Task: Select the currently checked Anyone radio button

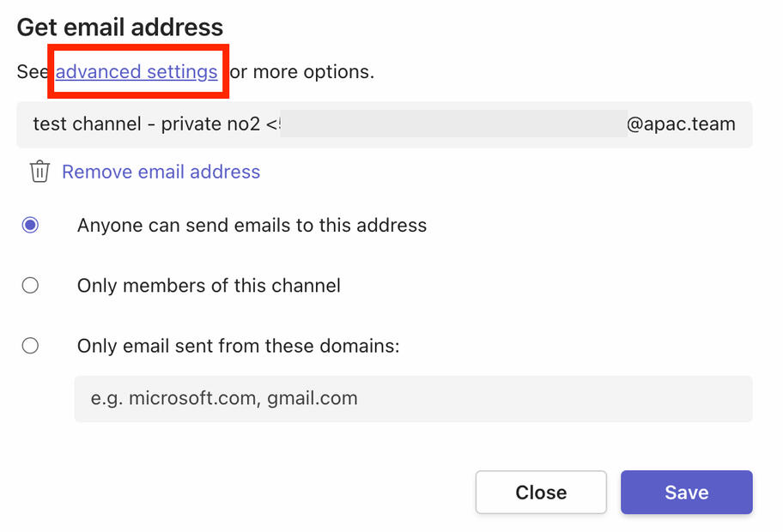Action: point(30,225)
